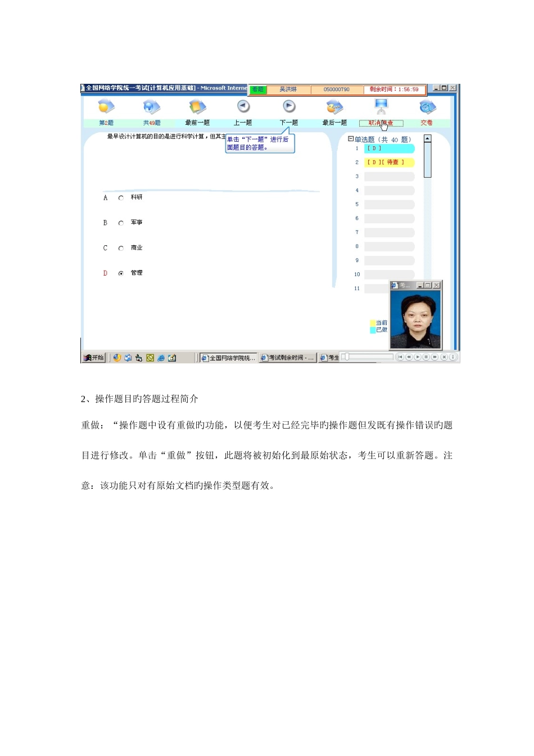This screenshot has height=756, width=534.
Task: Click the candidate photo thumbnail
Action: pyautogui.click(x=417, y=319)
